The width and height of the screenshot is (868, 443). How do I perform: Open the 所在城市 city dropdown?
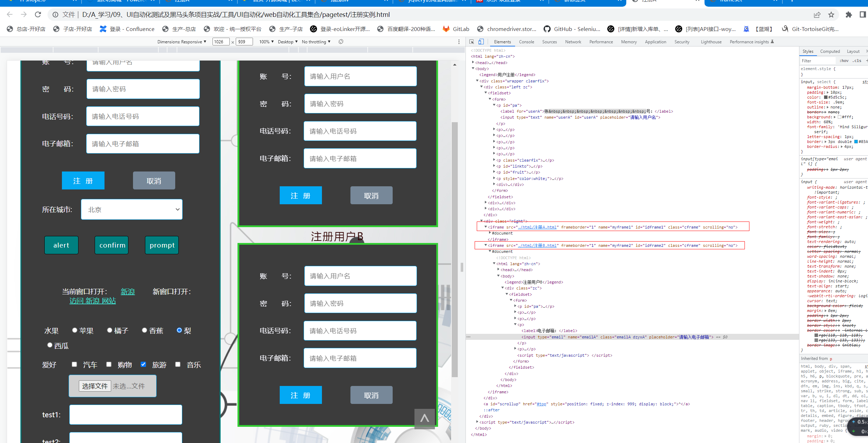coord(132,210)
